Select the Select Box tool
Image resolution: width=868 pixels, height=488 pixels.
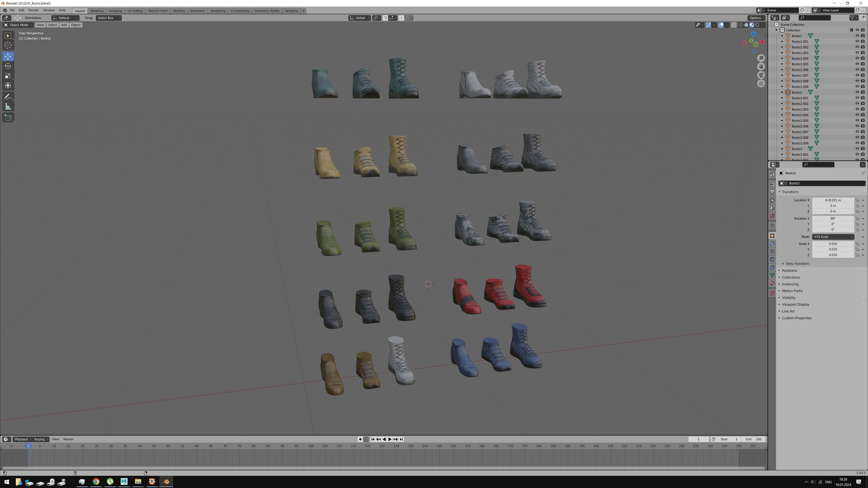pos(8,36)
